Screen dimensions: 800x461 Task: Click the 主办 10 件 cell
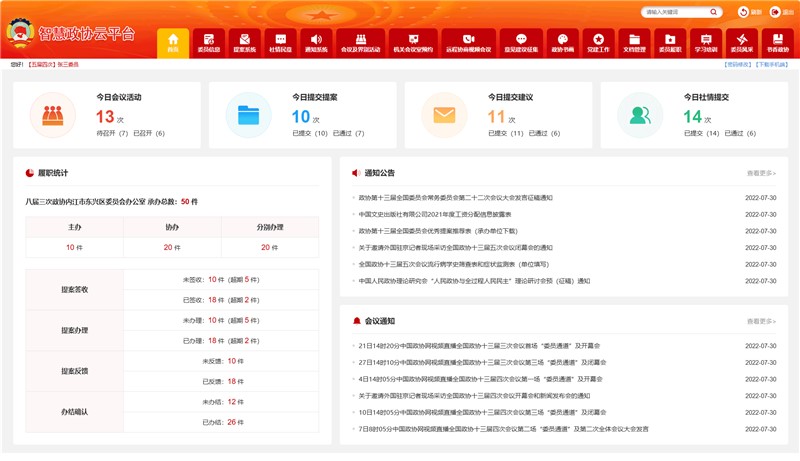point(74,247)
